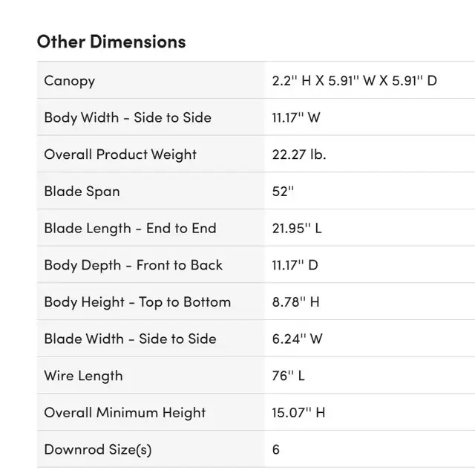Click the Other Dimensions heading
The height and width of the screenshot is (476, 475).
pos(111,42)
